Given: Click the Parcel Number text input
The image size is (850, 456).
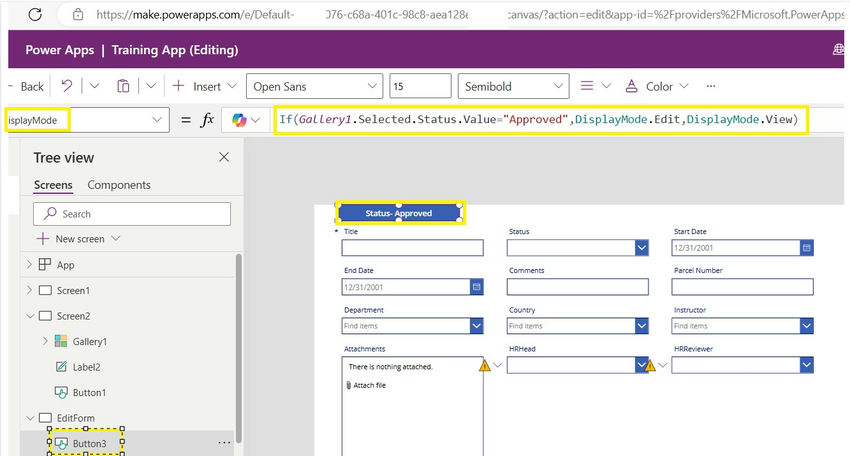Looking at the screenshot, I should (742, 287).
